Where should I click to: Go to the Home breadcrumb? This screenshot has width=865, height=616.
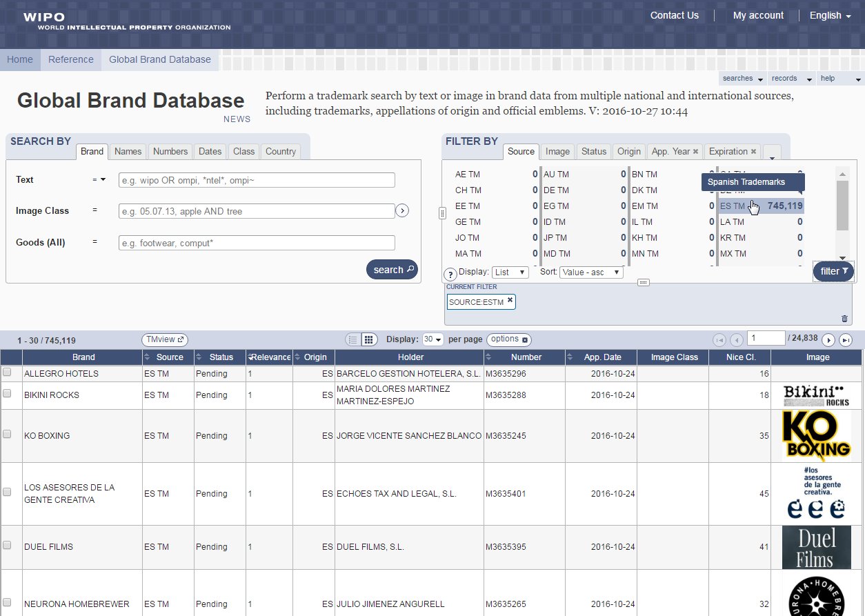[20, 59]
